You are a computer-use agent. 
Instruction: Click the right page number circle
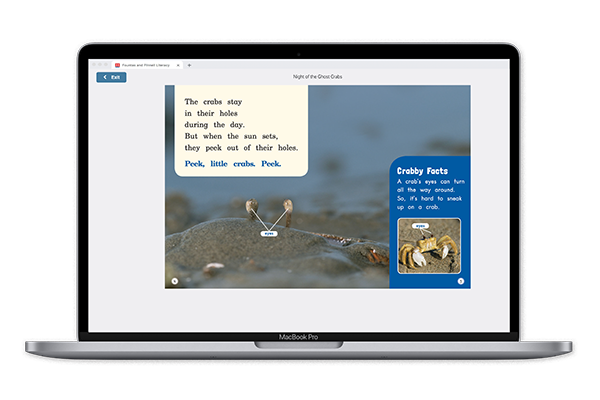click(461, 281)
